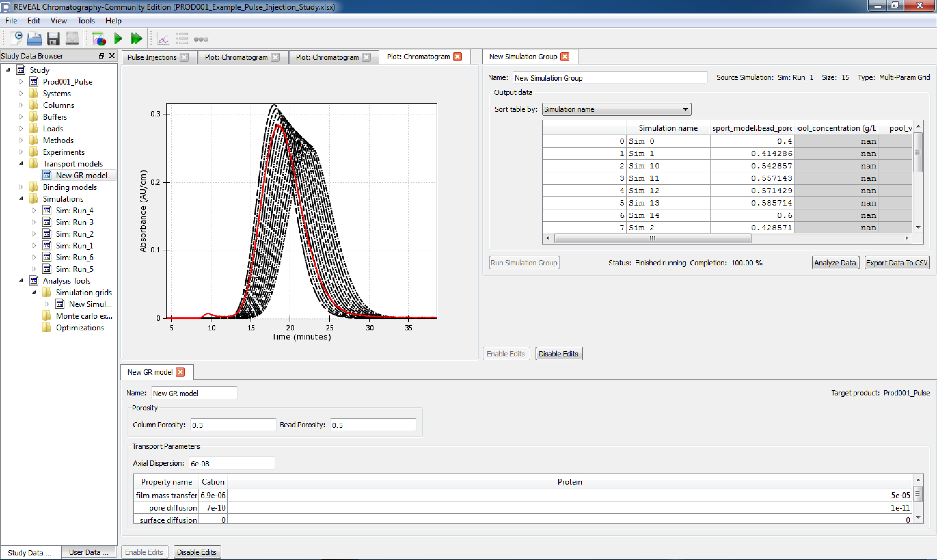Switch to the Study Data bottom tab
The width and height of the screenshot is (937, 560).
pyautogui.click(x=30, y=553)
